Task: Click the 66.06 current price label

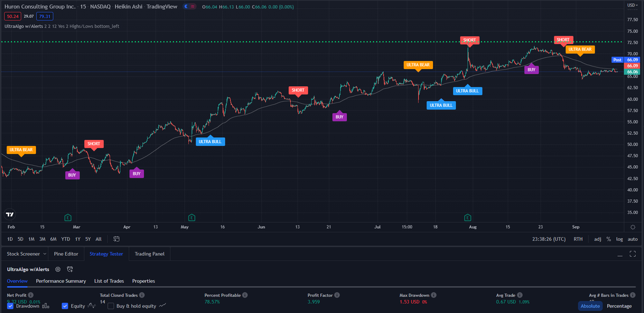Action: click(x=632, y=71)
